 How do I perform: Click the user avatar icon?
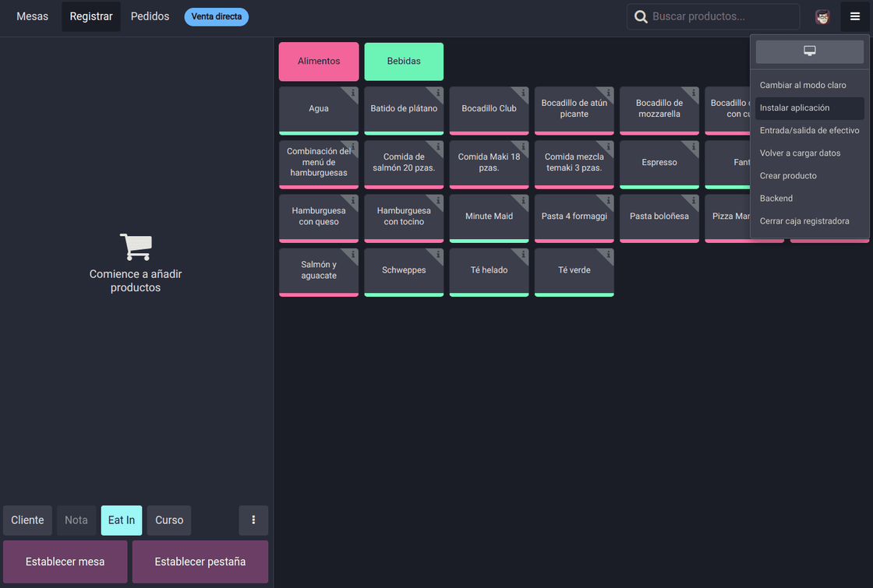coord(822,16)
